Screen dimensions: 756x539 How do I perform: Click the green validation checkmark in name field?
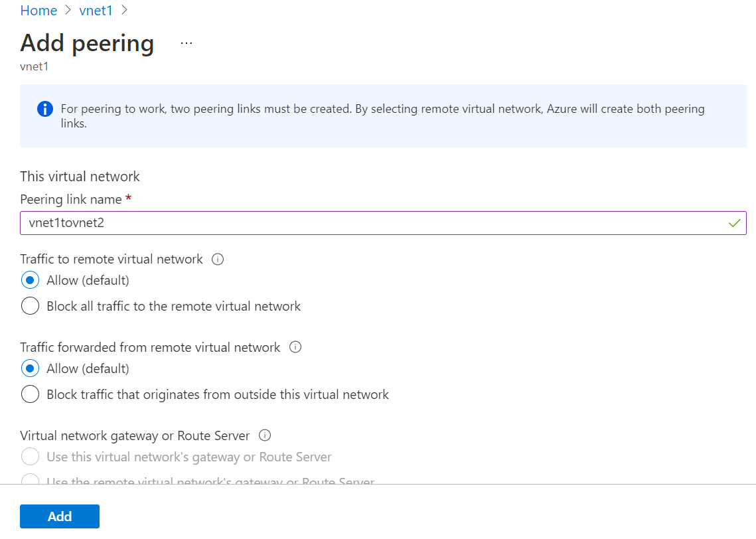click(x=734, y=223)
